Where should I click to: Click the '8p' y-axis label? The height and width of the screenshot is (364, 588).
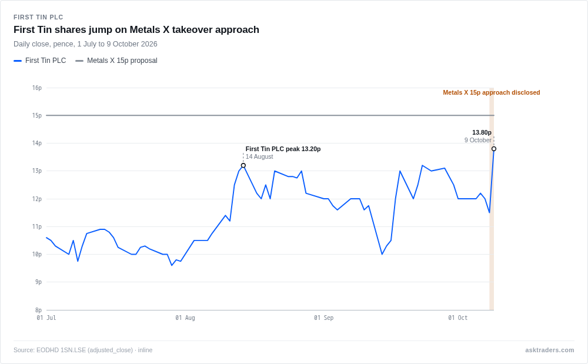pyautogui.click(x=38, y=310)
